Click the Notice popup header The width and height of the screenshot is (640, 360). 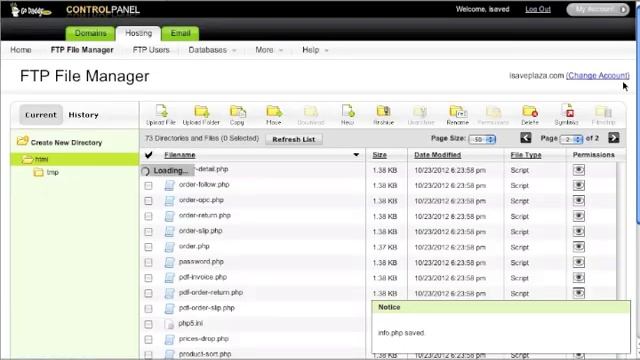pos(501,307)
